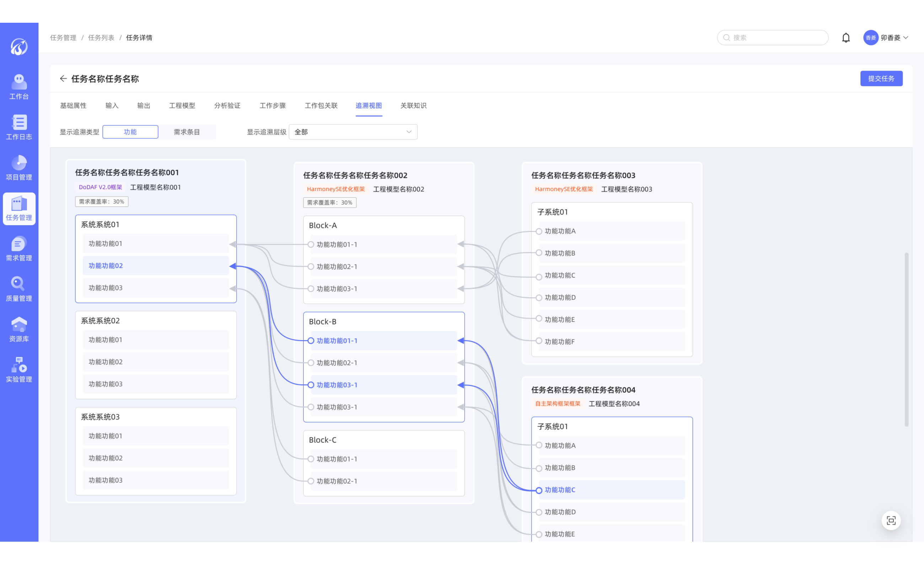Open the 工作台 sidebar icon
The height and width of the screenshot is (574, 924).
pos(19,87)
